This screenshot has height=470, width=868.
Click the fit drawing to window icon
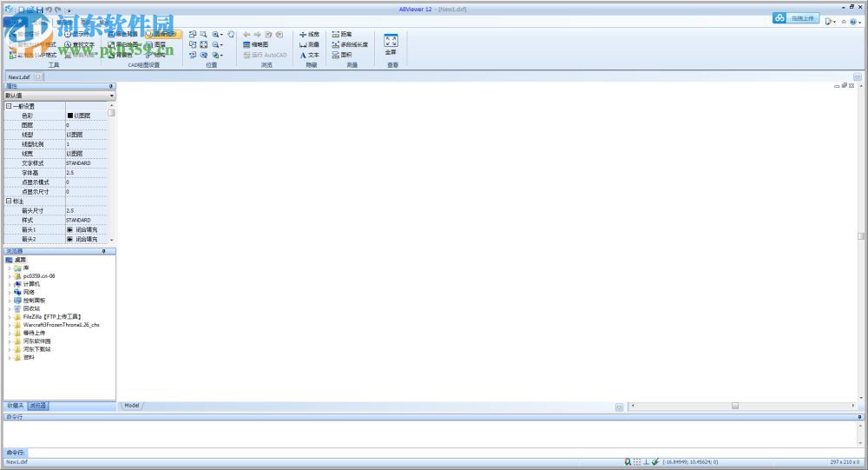click(x=204, y=44)
